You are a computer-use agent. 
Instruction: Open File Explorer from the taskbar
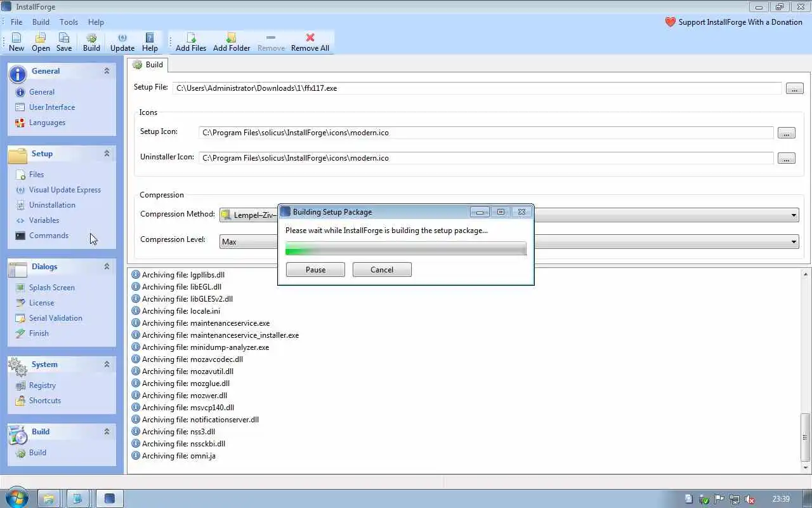click(x=48, y=498)
